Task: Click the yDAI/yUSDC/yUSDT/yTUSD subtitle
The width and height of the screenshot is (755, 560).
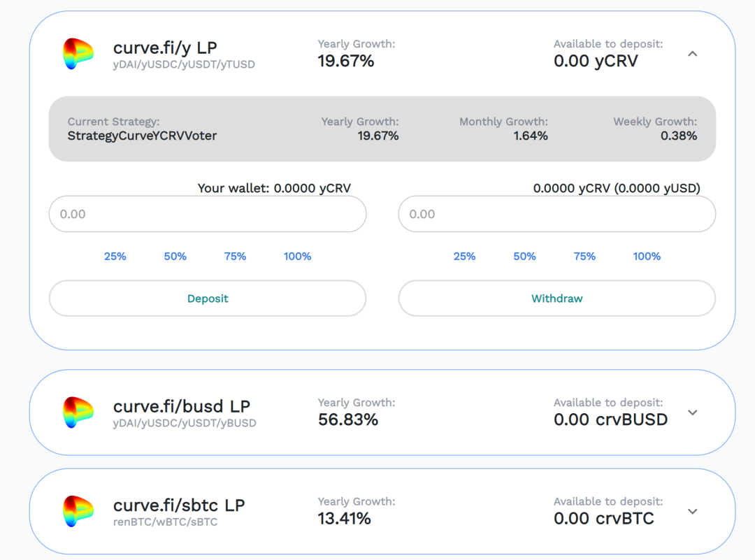Action: tap(184, 64)
